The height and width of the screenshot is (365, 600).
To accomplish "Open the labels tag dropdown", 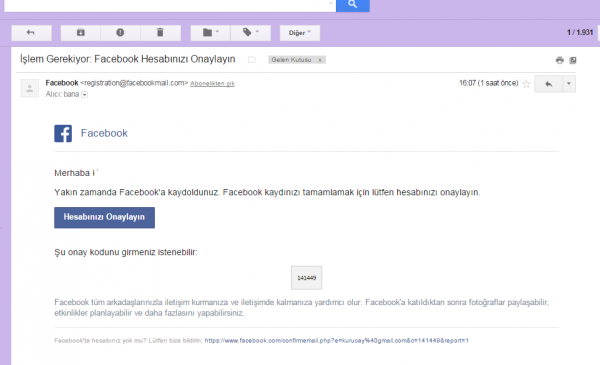I will click(x=251, y=33).
